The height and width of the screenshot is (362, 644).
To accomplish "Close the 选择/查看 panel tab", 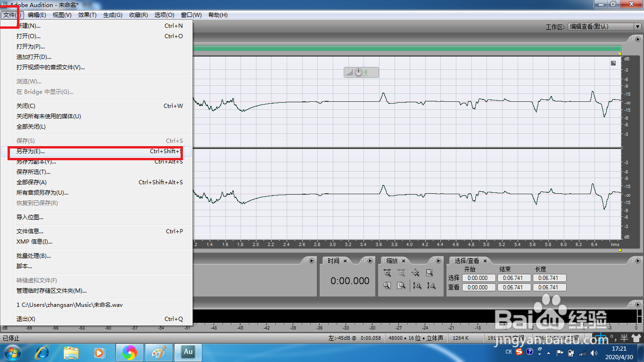I will point(485,261).
